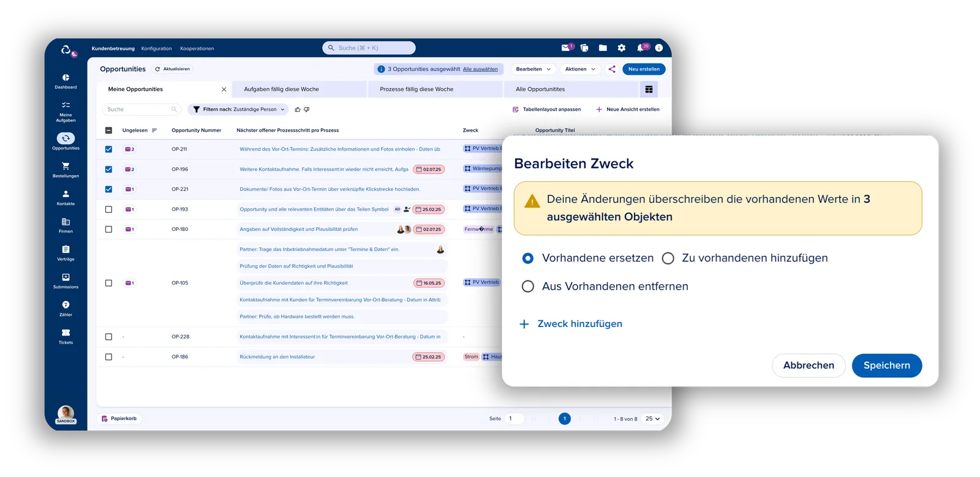Click Neue Ansicht erstellen
This screenshot has height=477, width=980.
pyautogui.click(x=628, y=110)
